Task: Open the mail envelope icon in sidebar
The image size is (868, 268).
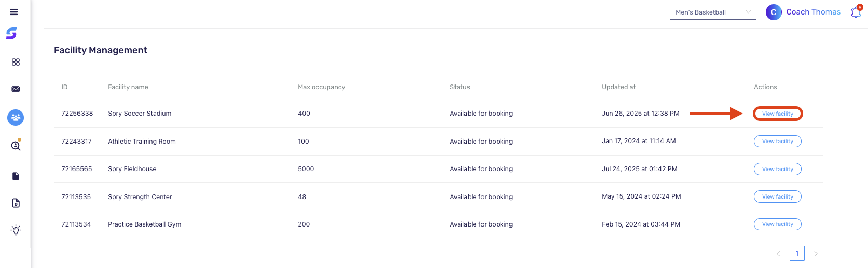Action: (x=16, y=89)
